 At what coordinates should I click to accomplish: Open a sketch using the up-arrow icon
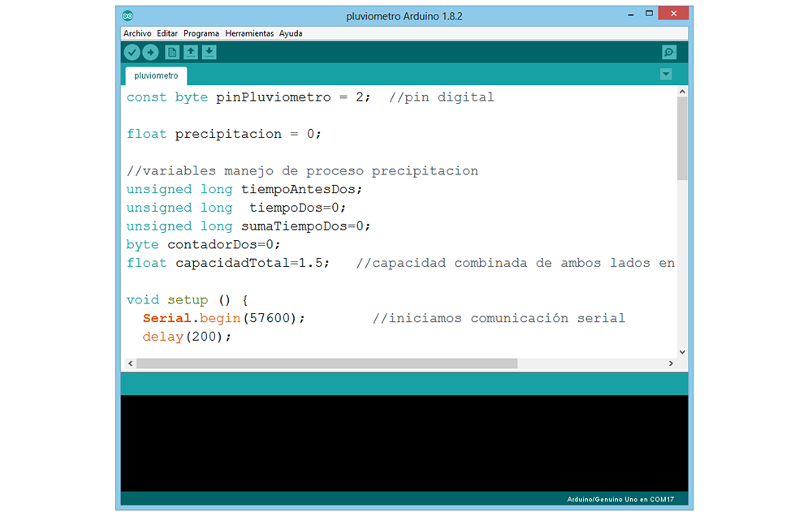[190, 53]
